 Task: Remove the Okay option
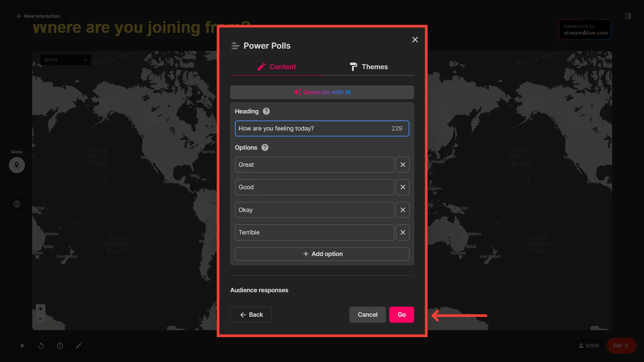[402, 210]
